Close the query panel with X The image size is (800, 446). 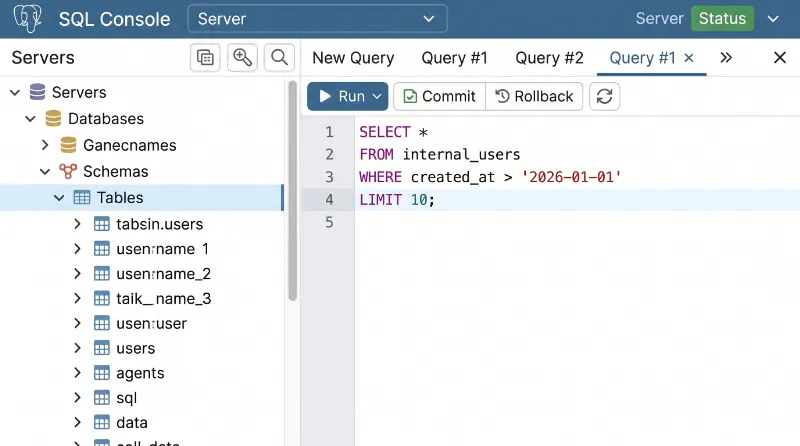point(780,58)
